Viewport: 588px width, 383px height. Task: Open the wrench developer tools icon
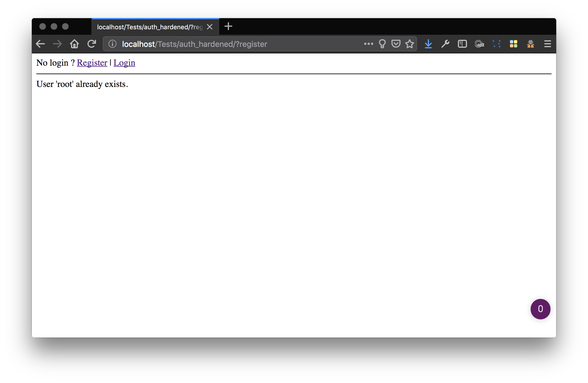[445, 44]
